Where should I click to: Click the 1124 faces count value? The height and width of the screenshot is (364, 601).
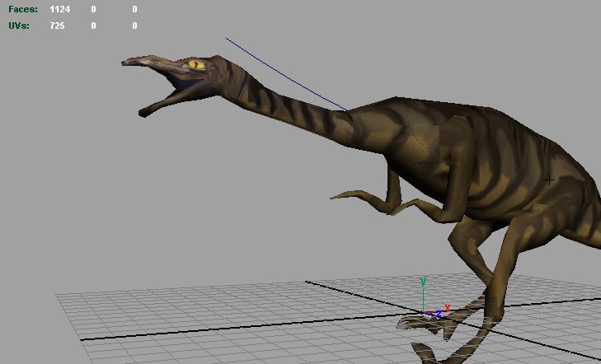click(60, 9)
